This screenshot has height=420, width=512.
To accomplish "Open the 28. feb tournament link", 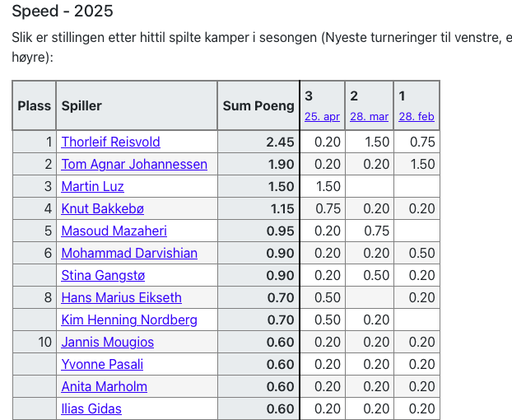I will point(417,116).
